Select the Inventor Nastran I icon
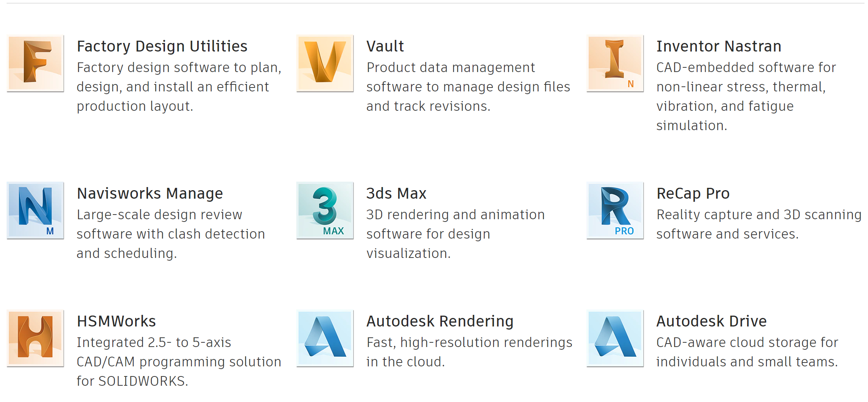868x402 pixels. coord(615,63)
